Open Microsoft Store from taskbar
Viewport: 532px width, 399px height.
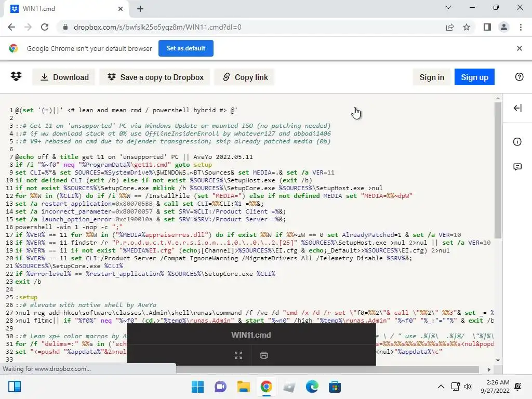click(335, 387)
